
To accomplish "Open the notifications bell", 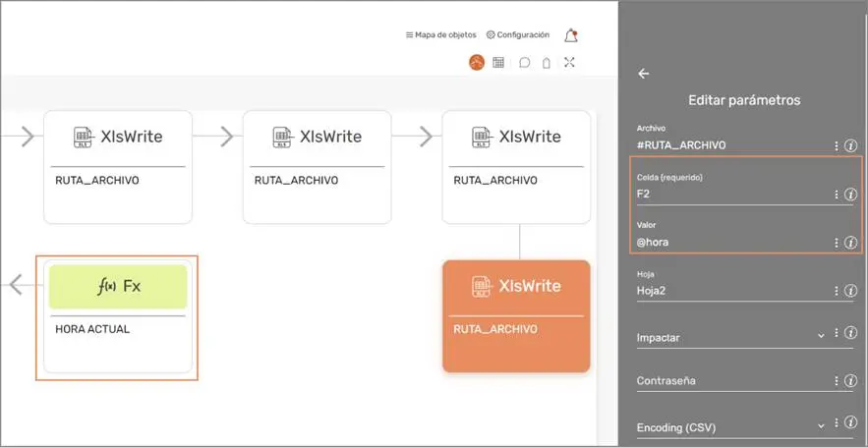I will [571, 35].
